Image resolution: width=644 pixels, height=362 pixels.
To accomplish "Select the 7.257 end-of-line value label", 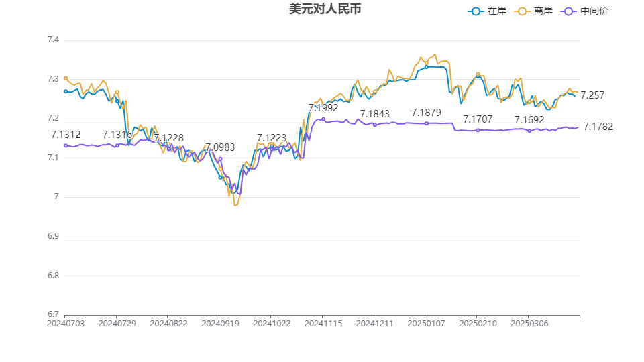I will click(592, 95).
